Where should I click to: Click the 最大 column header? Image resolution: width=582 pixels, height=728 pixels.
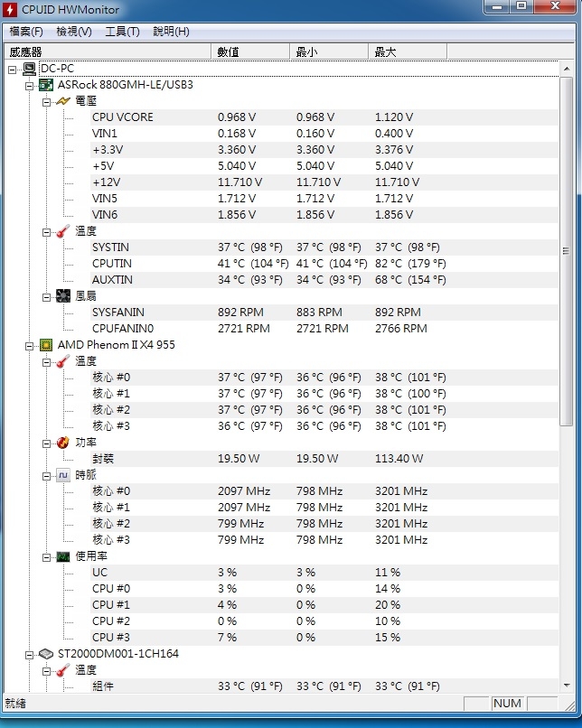pos(408,52)
